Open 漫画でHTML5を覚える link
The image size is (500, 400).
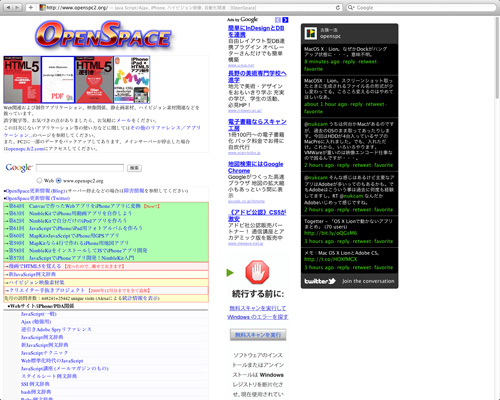[x=35, y=266]
